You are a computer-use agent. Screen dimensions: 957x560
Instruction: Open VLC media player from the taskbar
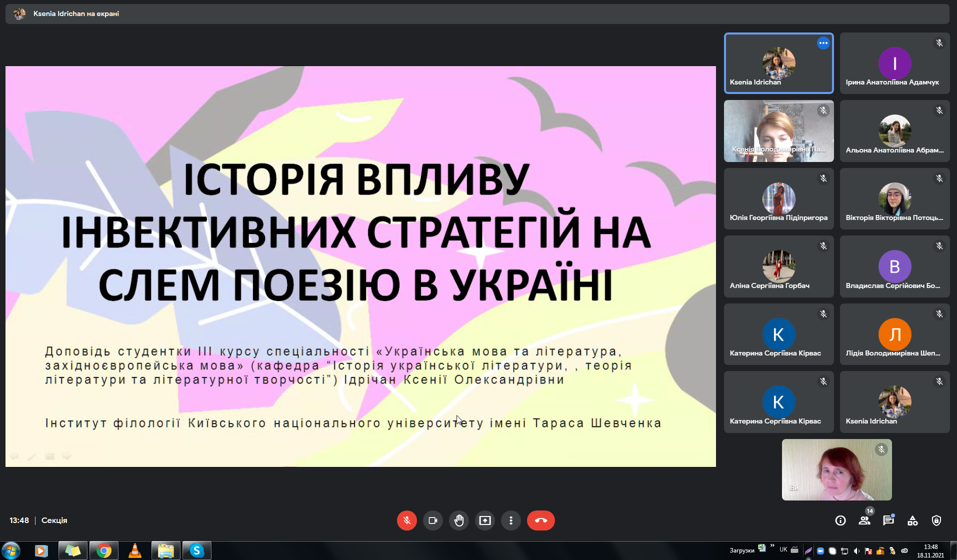[x=135, y=550]
